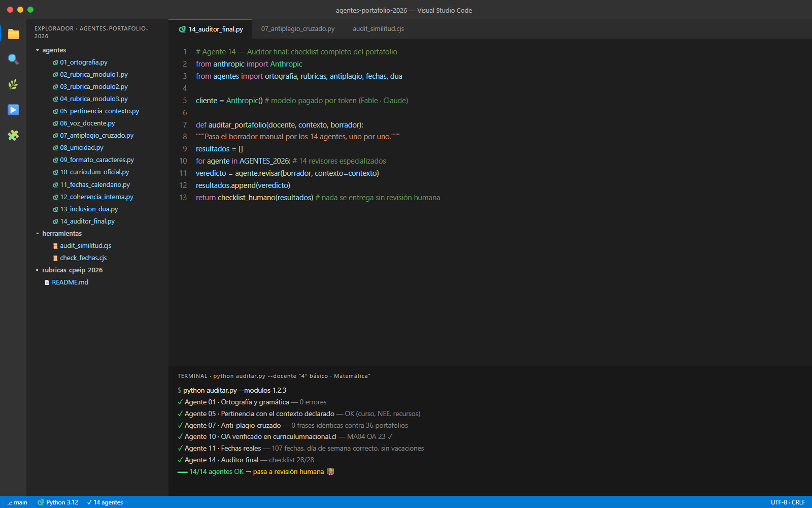The width and height of the screenshot is (812, 508).
Task: Click the main branch status item
Action: (17, 502)
